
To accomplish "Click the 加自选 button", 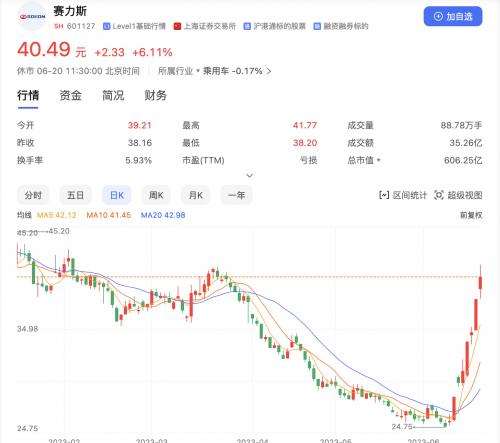I will pyautogui.click(x=453, y=16).
